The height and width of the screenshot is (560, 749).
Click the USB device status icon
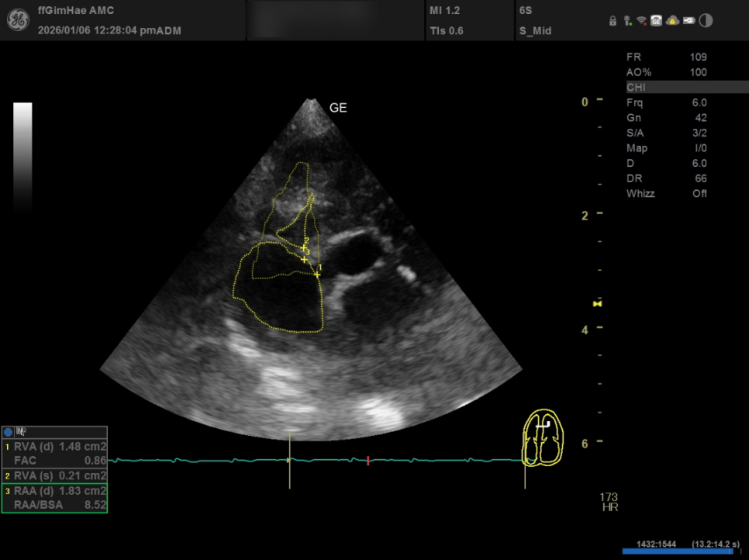tap(626, 21)
